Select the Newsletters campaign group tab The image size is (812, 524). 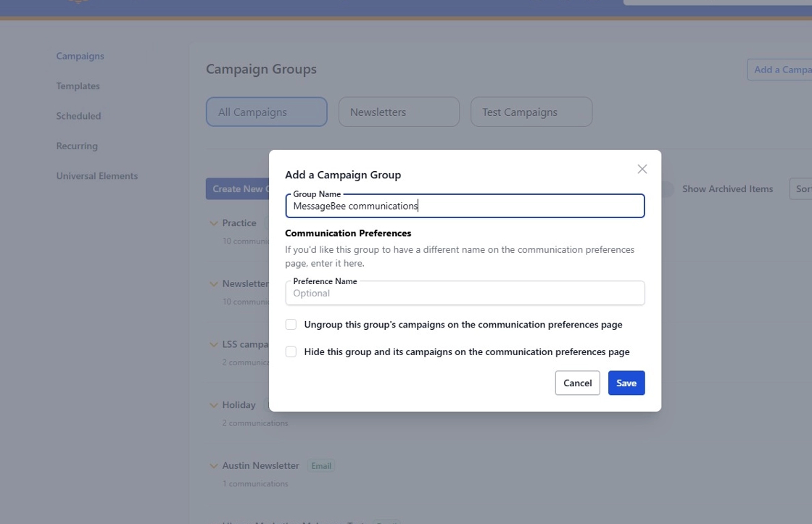399,112
